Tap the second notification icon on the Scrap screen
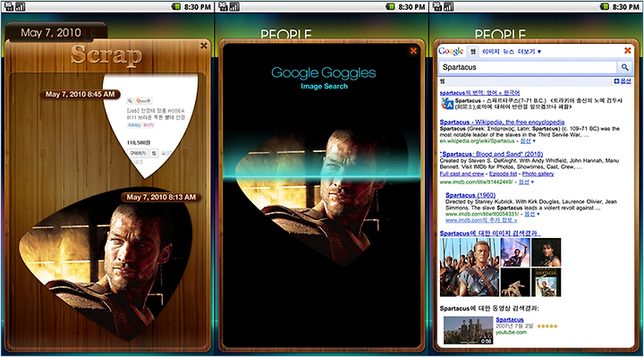 point(20,6)
